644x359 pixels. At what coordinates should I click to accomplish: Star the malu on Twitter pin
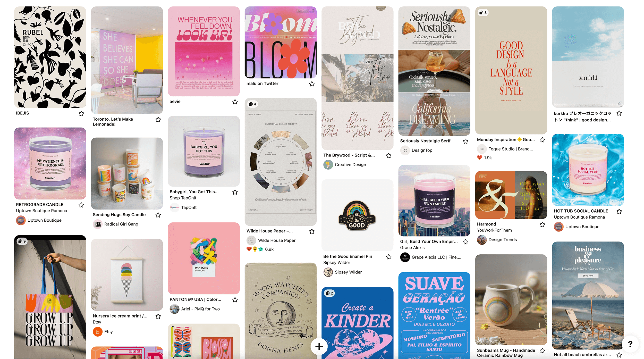[x=312, y=84]
